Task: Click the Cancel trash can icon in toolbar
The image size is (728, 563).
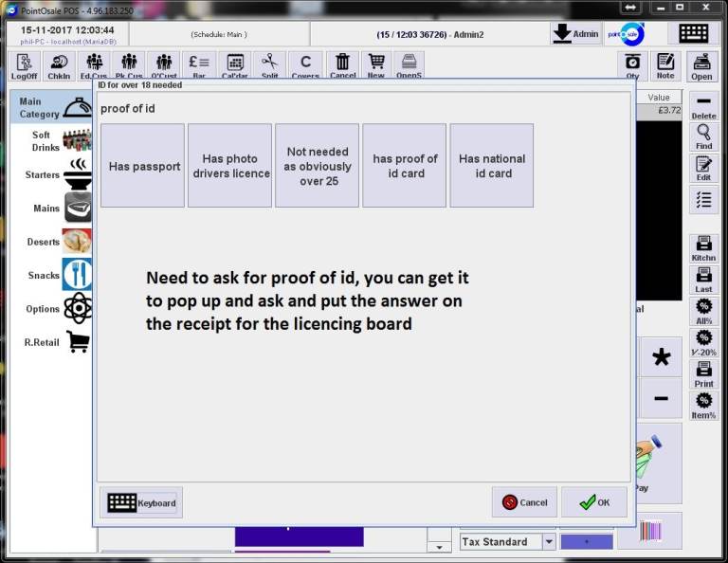Action: (342, 65)
